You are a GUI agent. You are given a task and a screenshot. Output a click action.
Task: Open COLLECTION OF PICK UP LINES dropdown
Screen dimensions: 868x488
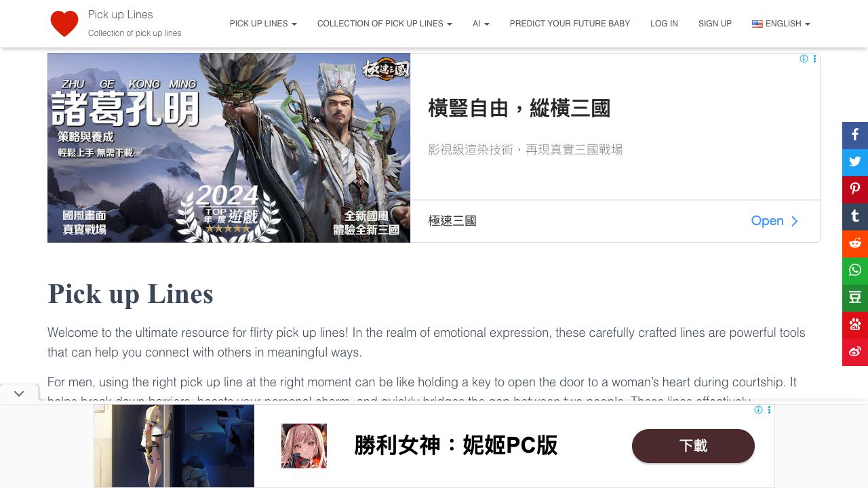click(384, 24)
